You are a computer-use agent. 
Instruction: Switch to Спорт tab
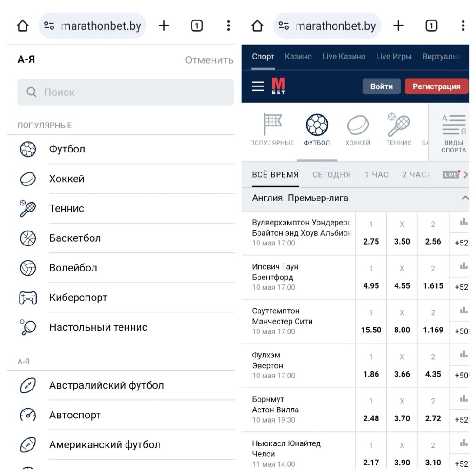tap(263, 57)
